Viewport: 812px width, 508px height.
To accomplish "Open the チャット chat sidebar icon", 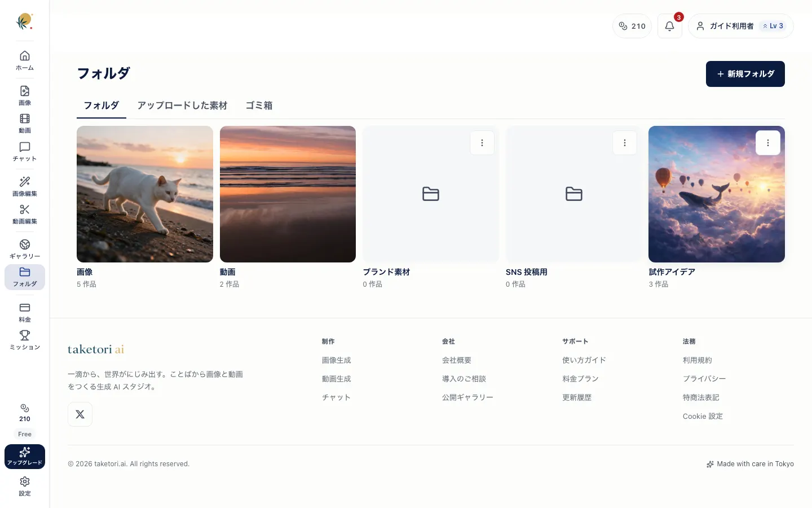I will click(x=25, y=152).
